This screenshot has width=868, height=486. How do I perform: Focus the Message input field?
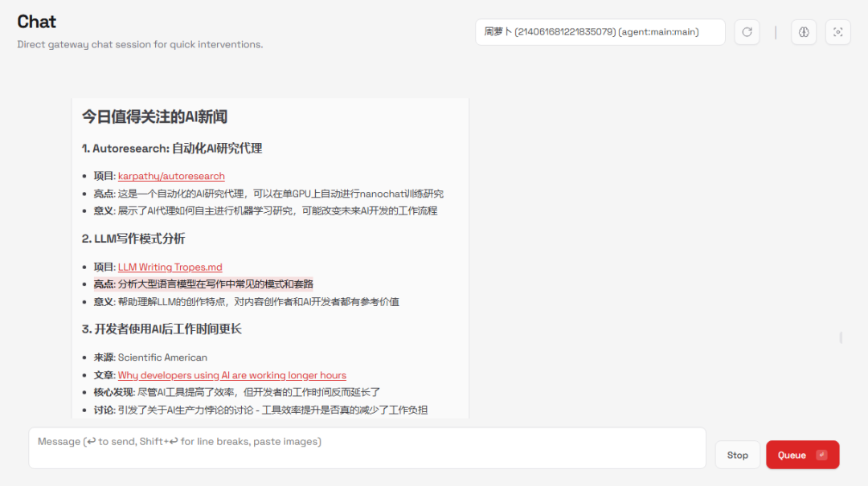(x=367, y=447)
